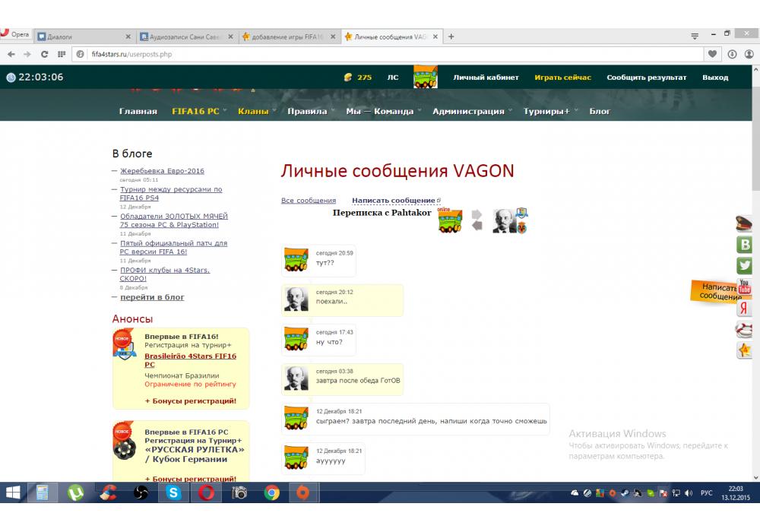The image size is (760, 532).
Task: Click the officer cap sidebar icon
Action: click(745, 223)
